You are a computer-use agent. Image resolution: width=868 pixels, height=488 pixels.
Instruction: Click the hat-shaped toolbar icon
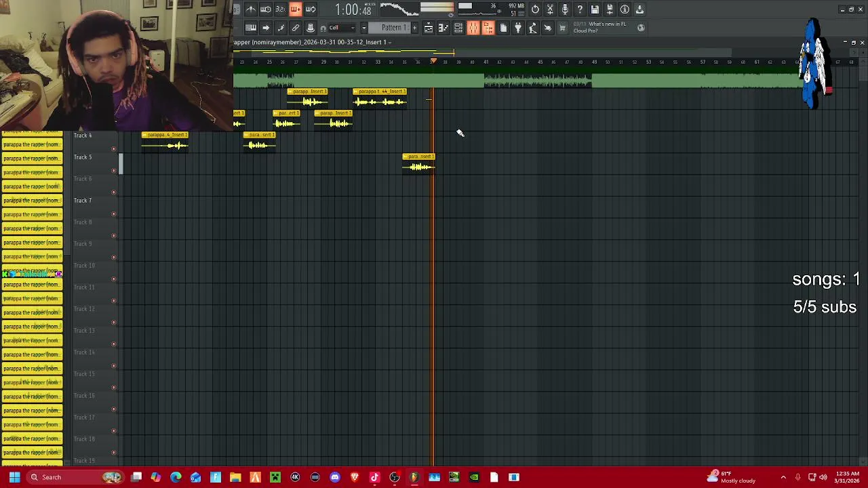click(x=311, y=28)
